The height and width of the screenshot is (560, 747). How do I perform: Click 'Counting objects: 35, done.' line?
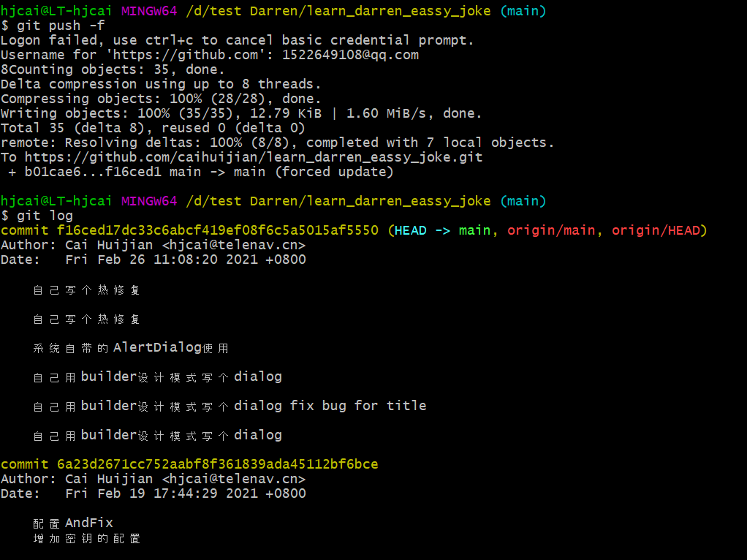pyautogui.click(x=113, y=69)
